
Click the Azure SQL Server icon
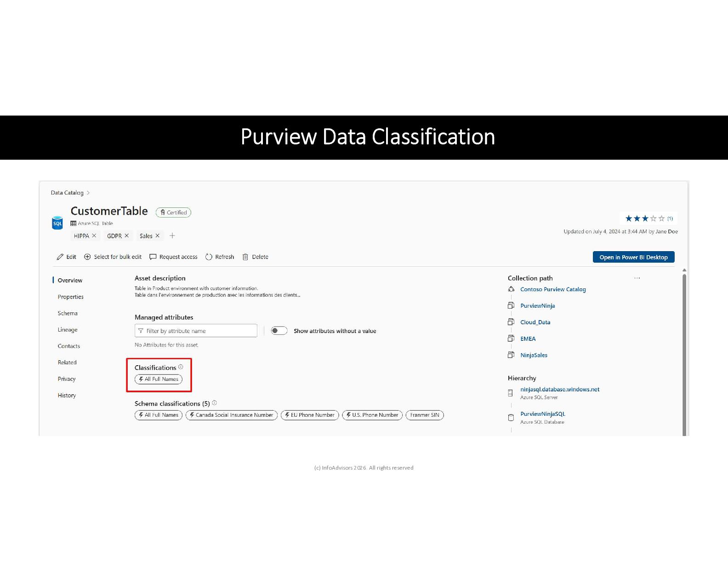point(511,393)
